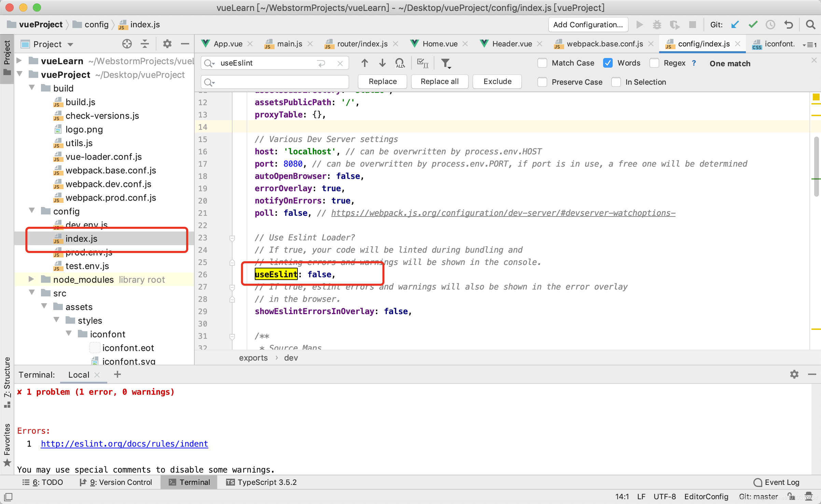The image size is (821, 504).
Task: Click Add Configuration button
Action: pos(588,25)
